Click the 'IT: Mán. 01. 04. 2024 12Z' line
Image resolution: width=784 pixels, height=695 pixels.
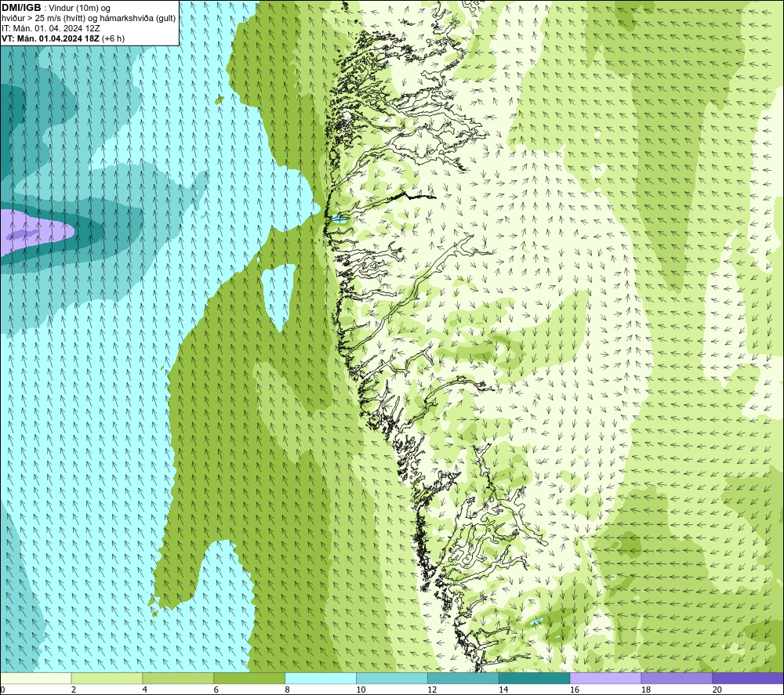tap(50, 28)
